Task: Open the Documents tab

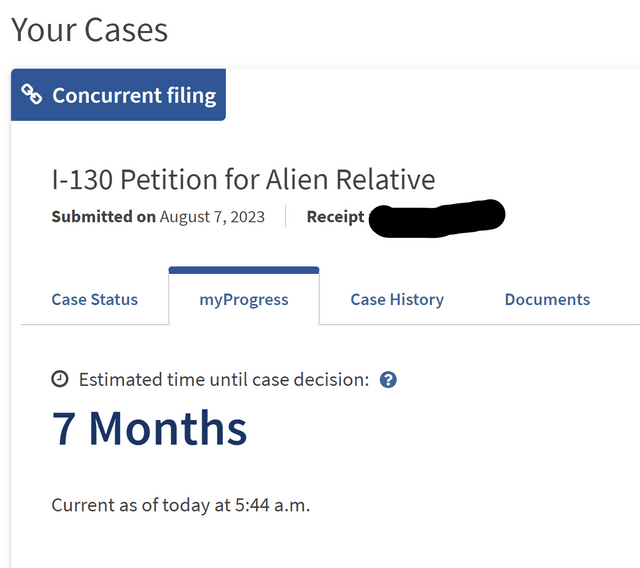Action: (547, 300)
